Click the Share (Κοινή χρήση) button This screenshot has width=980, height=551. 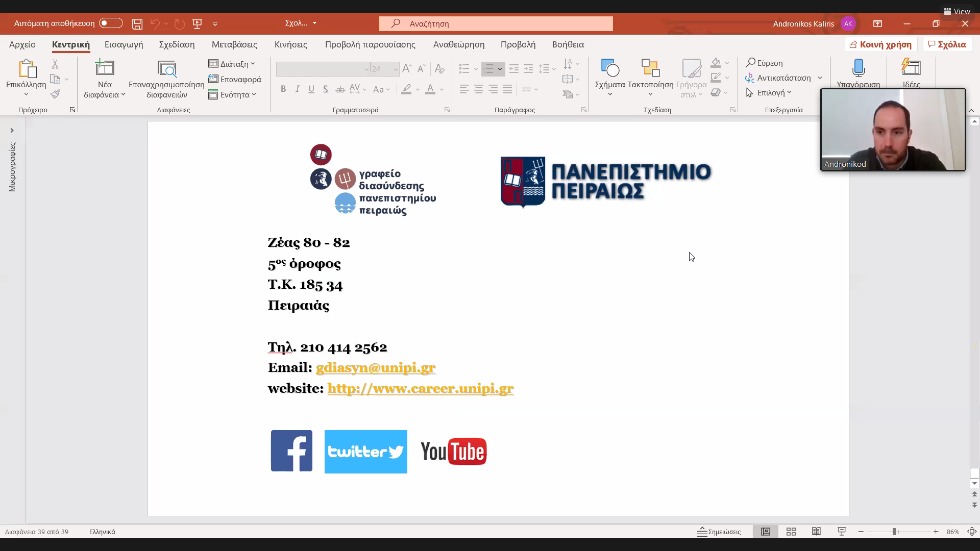pos(880,44)
